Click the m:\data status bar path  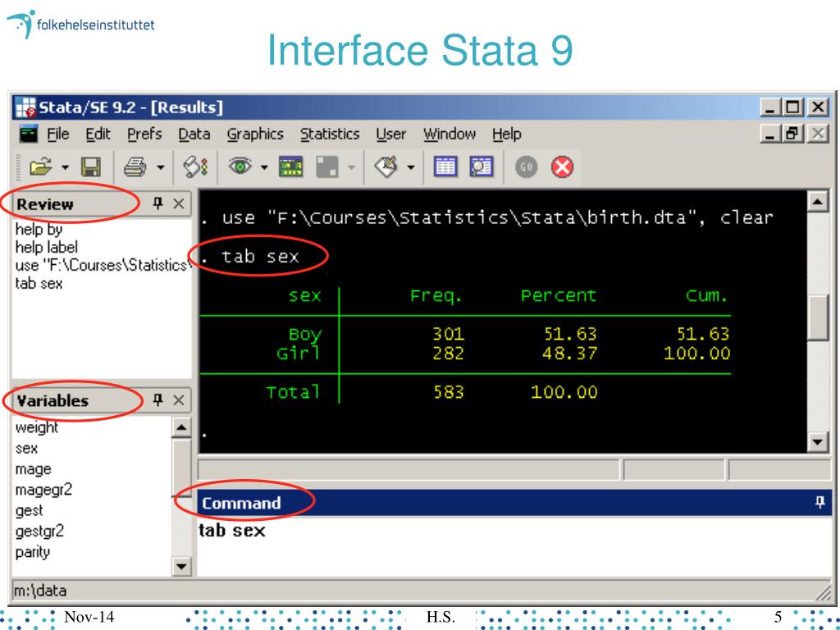point(40,591)
